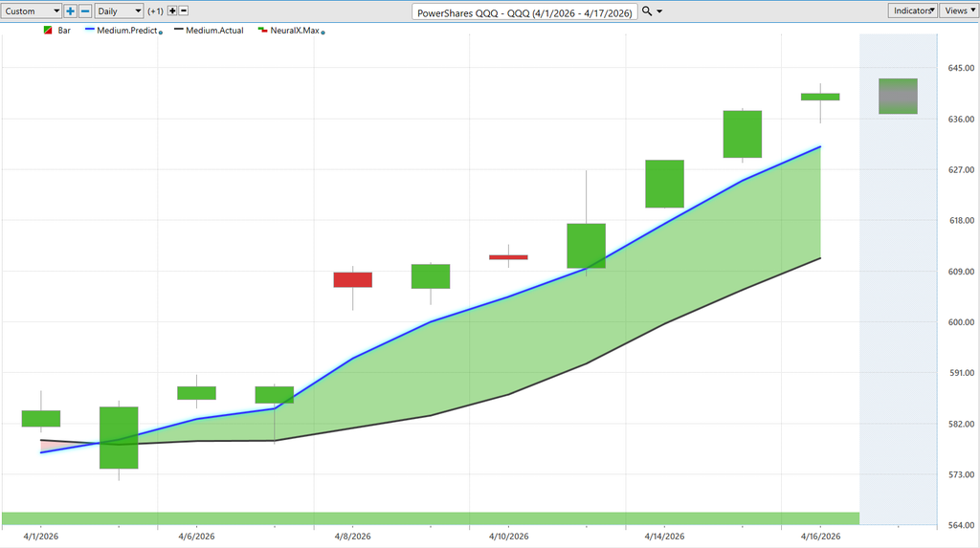980x548 pixels.
Task: Open the Views menu
Action: click(958, 11)
